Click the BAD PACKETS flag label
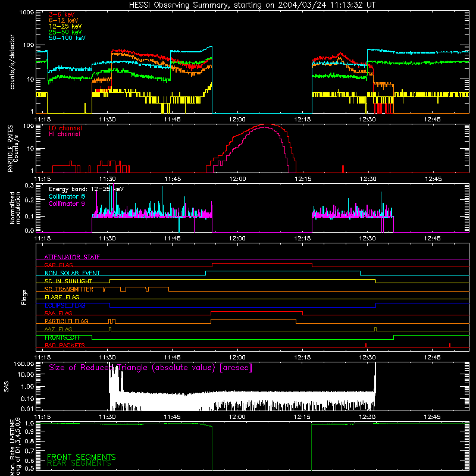Screen dimensions: 476x476 [65, 345]
